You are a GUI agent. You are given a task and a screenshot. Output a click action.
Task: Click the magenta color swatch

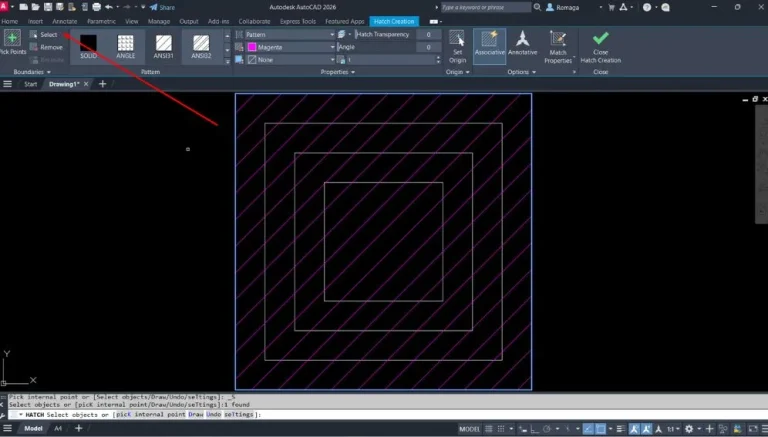coord(252,47)
